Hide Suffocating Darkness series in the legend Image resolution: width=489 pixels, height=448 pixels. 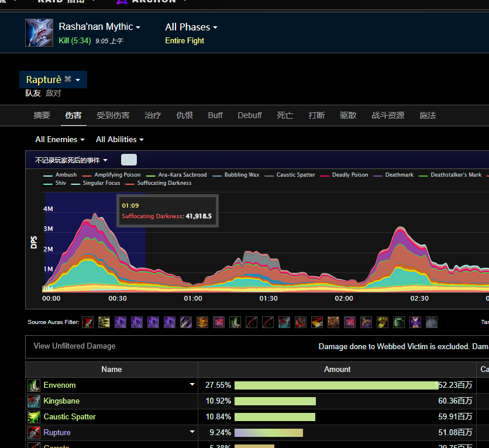[x=164, y=183]
